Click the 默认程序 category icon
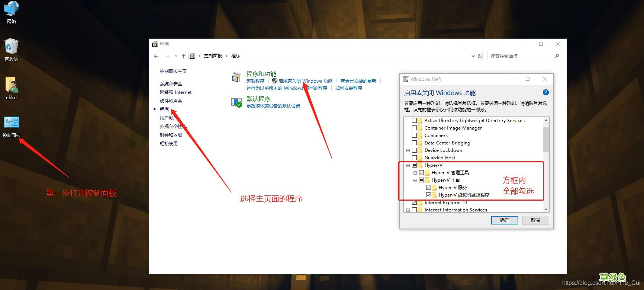Viewport: 644px width, 290px height. [236, 102]
